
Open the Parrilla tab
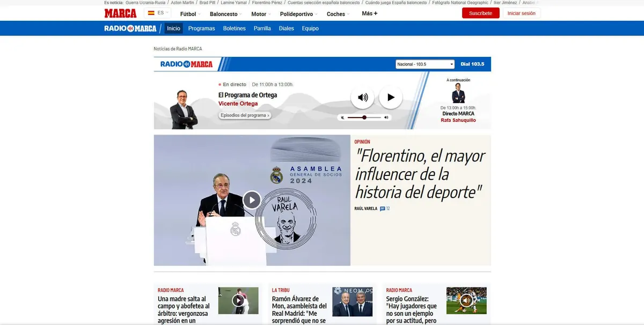(x=262, y=28)
